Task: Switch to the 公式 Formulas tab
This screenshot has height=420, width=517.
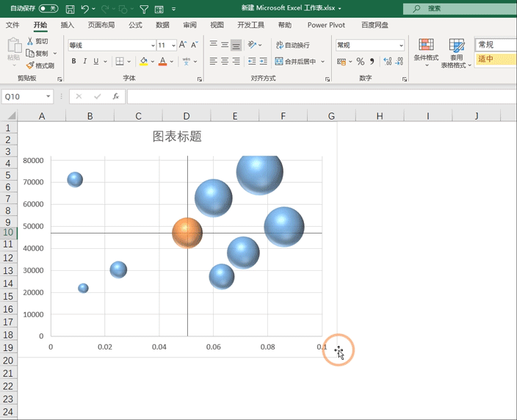Action: pos(135,25)
